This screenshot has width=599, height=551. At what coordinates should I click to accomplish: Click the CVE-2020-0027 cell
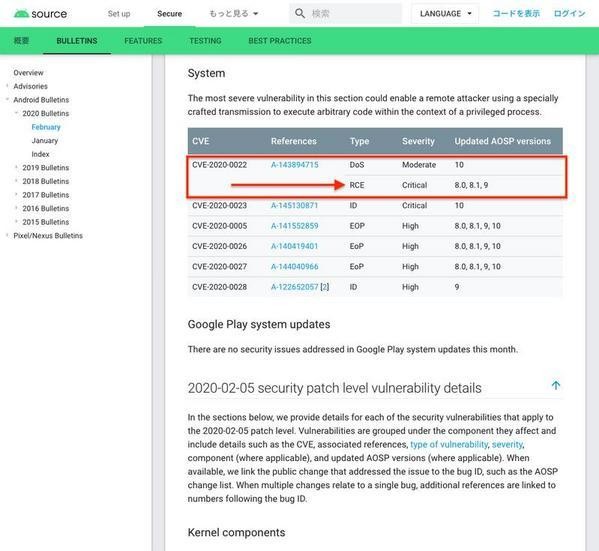pyautogui.click(x=219, y=267)
